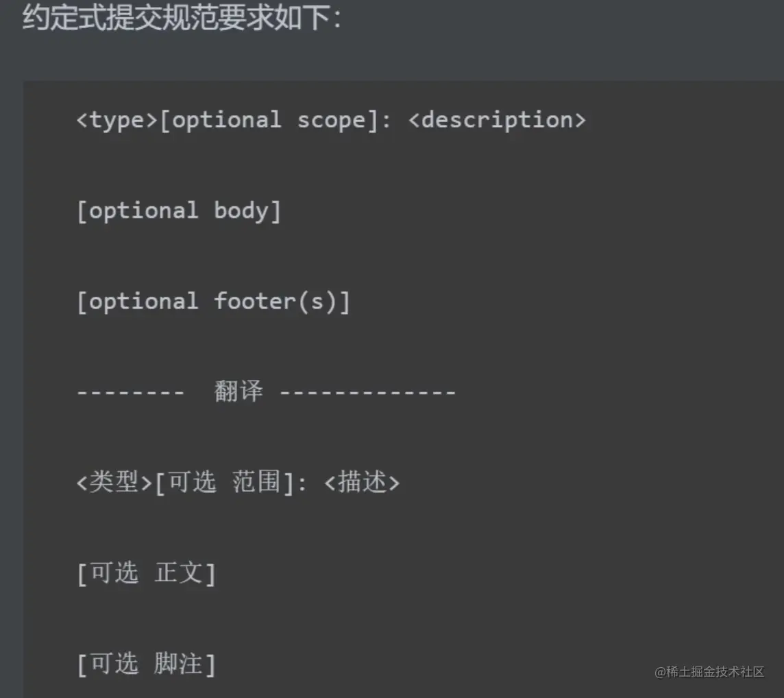This screenshot has height=698, width=784.
Task: Click the heading text 约定式提交规范要求如下
Action: [182, 19]
